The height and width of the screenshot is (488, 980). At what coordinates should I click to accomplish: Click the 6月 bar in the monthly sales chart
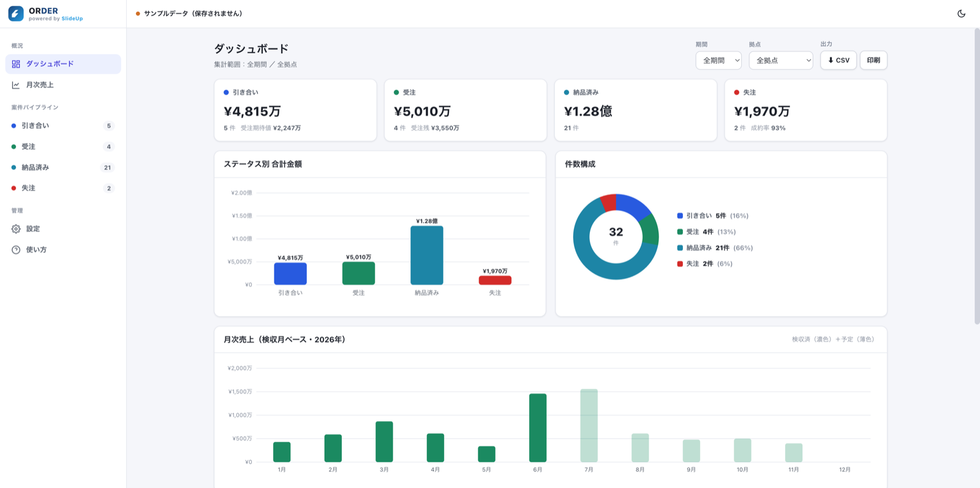538,428
